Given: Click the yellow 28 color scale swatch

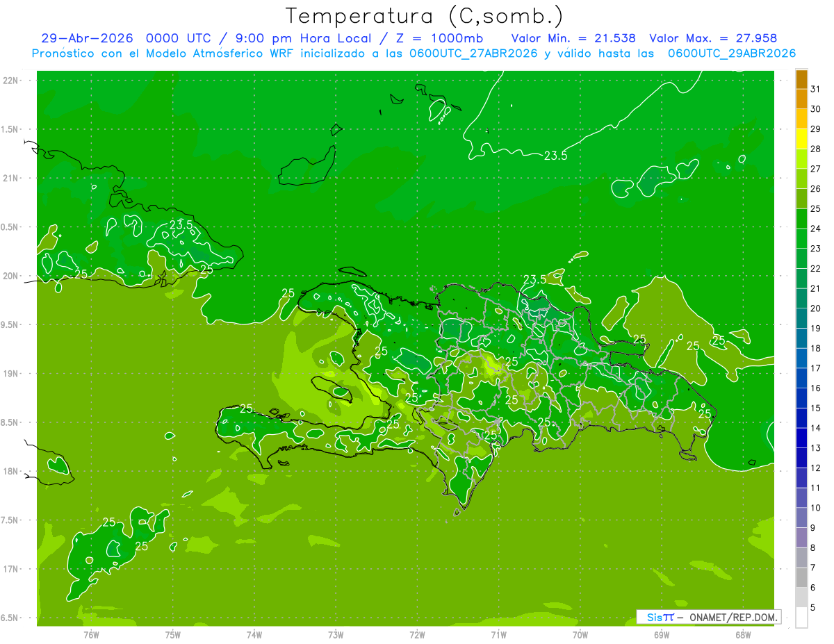Looking at the screenshot, I should click(x=801, y=139).
